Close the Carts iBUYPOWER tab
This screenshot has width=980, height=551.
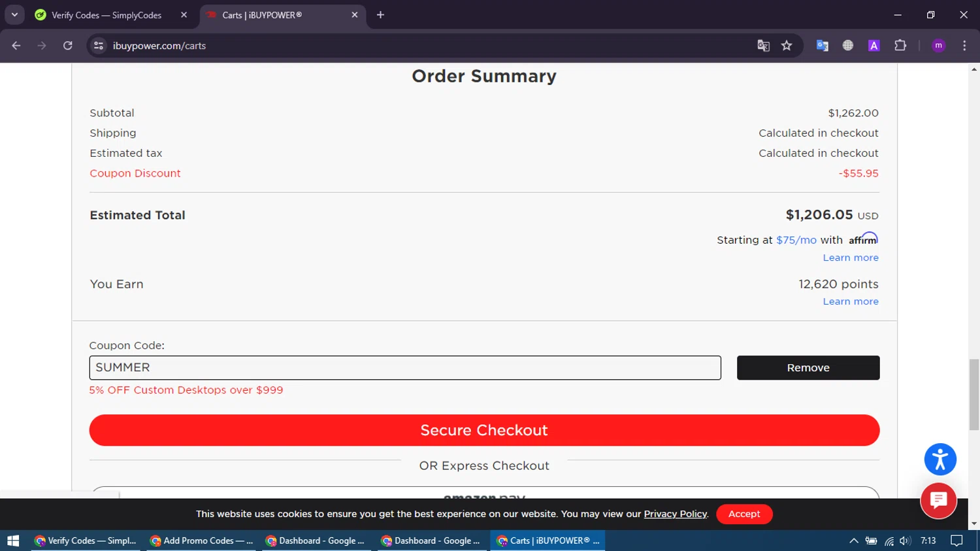pyautogui.click(x=355, y=15)
